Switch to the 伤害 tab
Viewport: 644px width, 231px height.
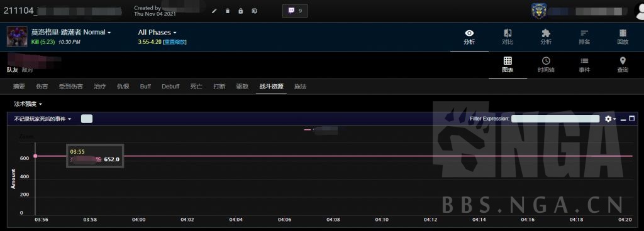[x=42, y=87]
